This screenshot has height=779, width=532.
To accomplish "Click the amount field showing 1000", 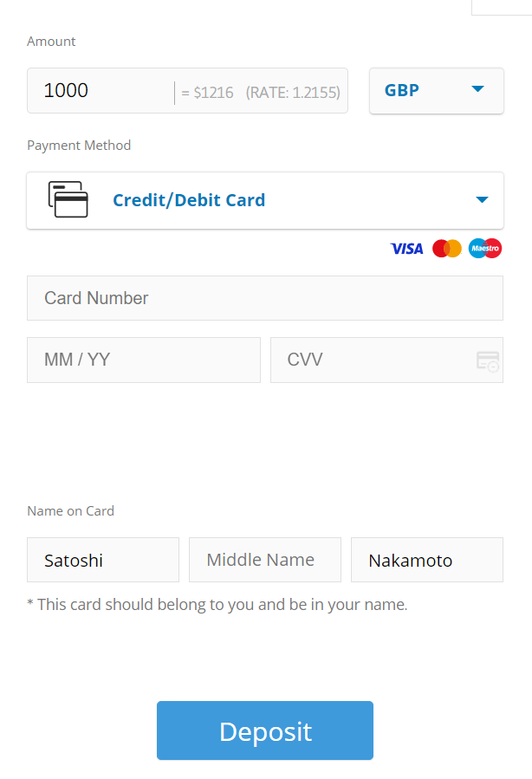I will click(188, 91).
